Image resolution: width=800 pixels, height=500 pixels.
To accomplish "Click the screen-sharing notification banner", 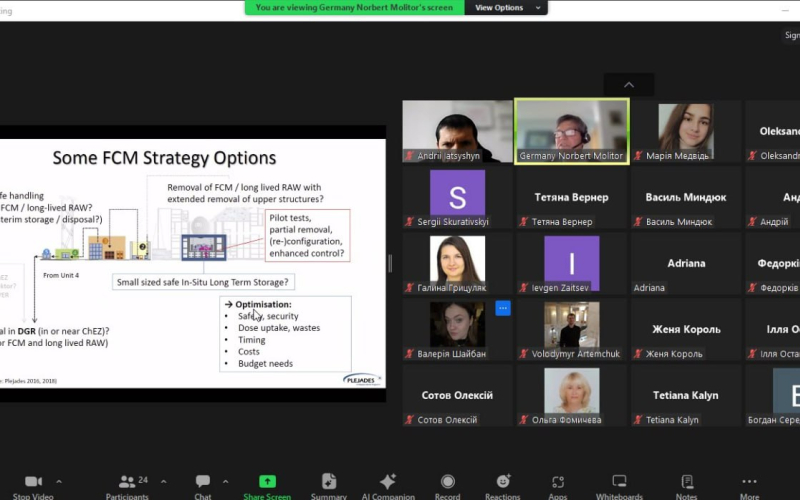I will [355, 8].
